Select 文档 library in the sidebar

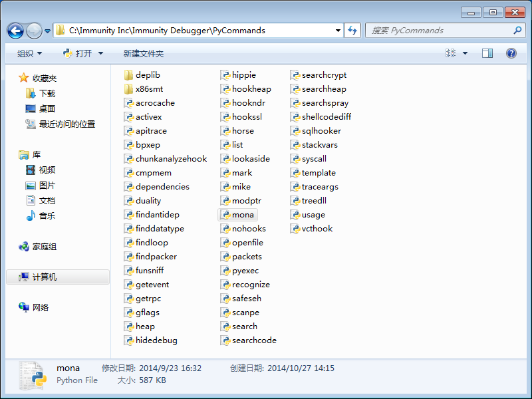point(41,201)
